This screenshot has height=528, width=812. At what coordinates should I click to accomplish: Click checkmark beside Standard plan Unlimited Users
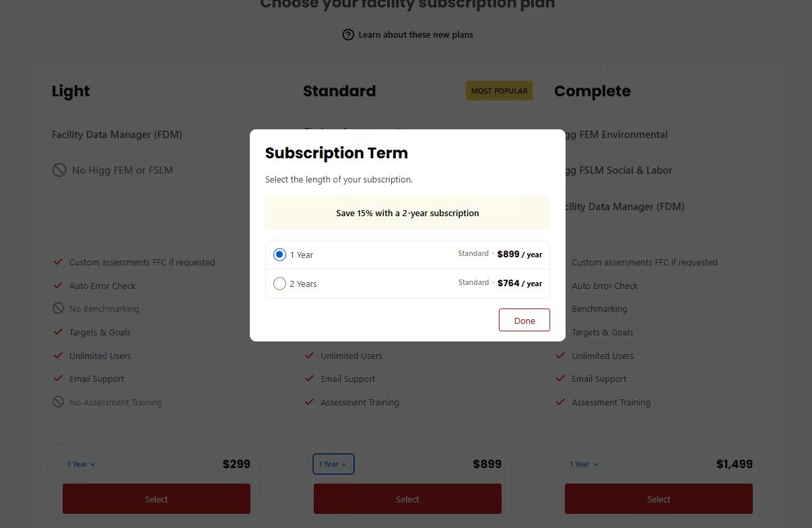tap(309, 356)
